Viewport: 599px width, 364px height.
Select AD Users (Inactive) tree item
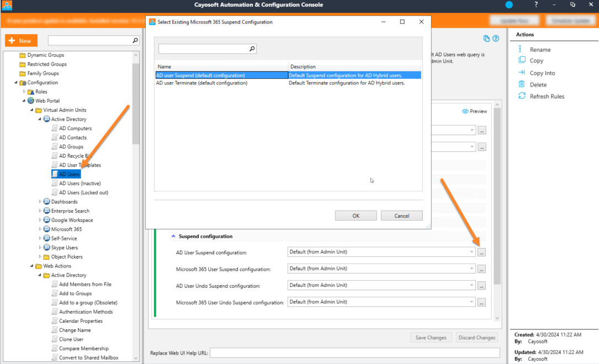pos(79,183)
